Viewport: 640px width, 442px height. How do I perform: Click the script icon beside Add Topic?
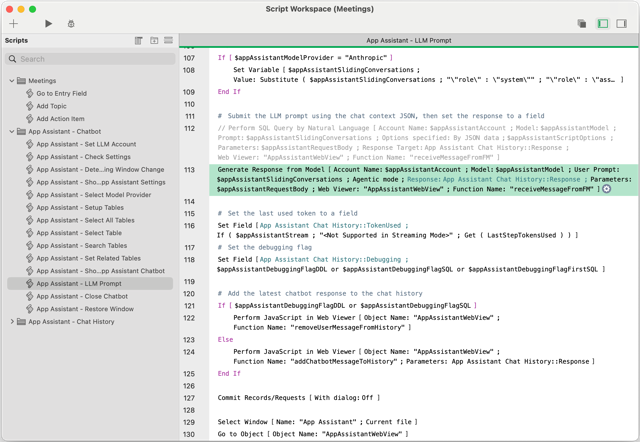tap(30, 106)
